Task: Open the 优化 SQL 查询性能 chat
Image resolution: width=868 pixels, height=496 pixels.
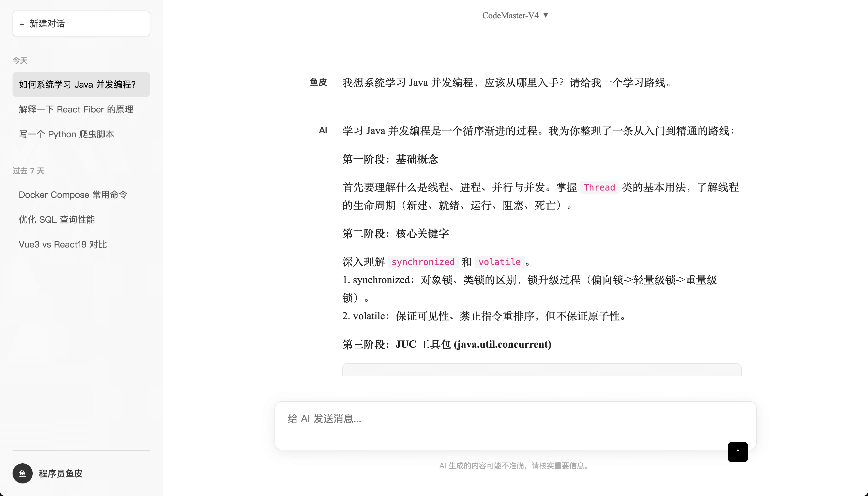Action: 57,219
